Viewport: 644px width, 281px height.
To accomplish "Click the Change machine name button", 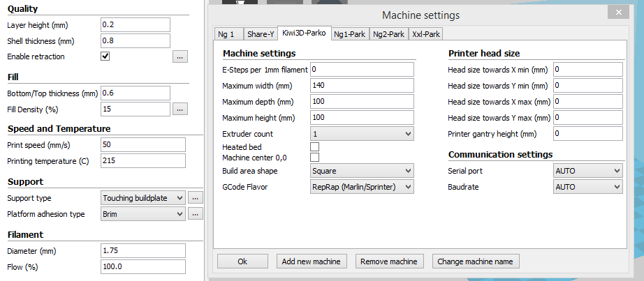I will click(476, 261).
